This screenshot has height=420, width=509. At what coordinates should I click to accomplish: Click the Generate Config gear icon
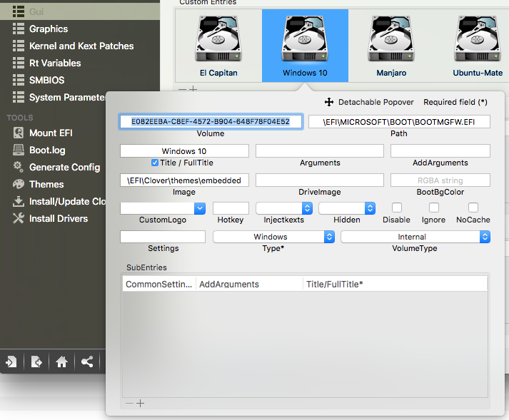pos(18,167)
